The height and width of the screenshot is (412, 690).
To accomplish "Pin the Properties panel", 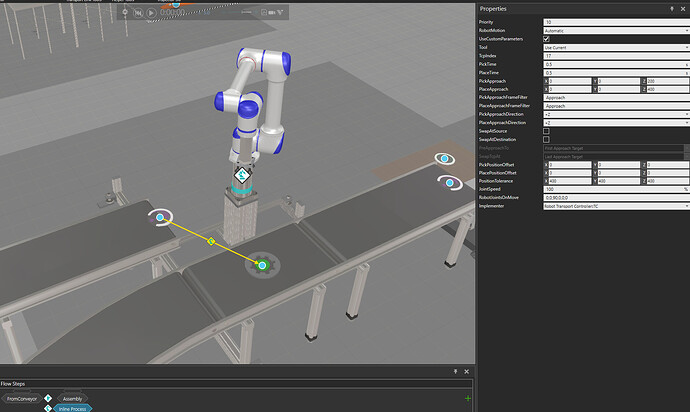I will click(x=672, y=9).
